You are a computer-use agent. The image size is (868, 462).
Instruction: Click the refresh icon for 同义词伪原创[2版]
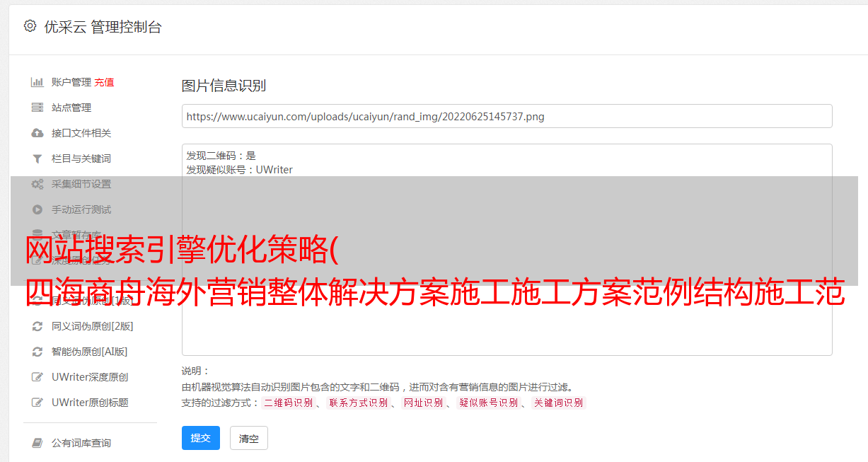coord(37,326)
